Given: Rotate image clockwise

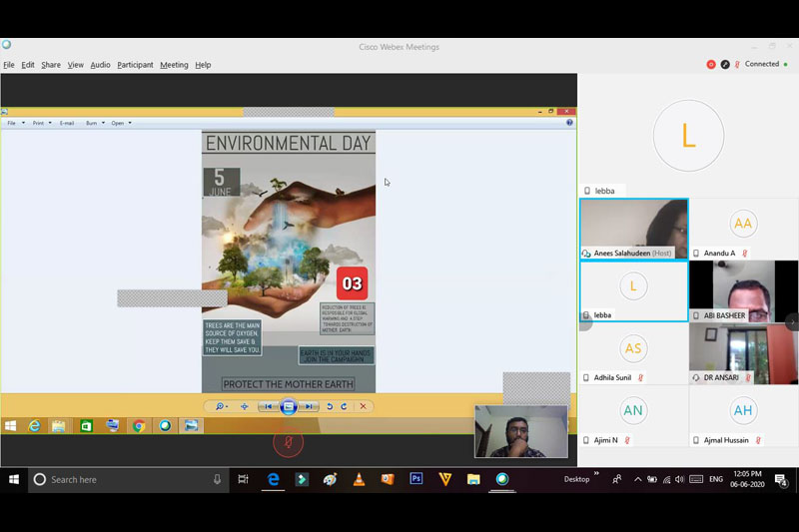Looking at the screenshot, I should (345, 406).
